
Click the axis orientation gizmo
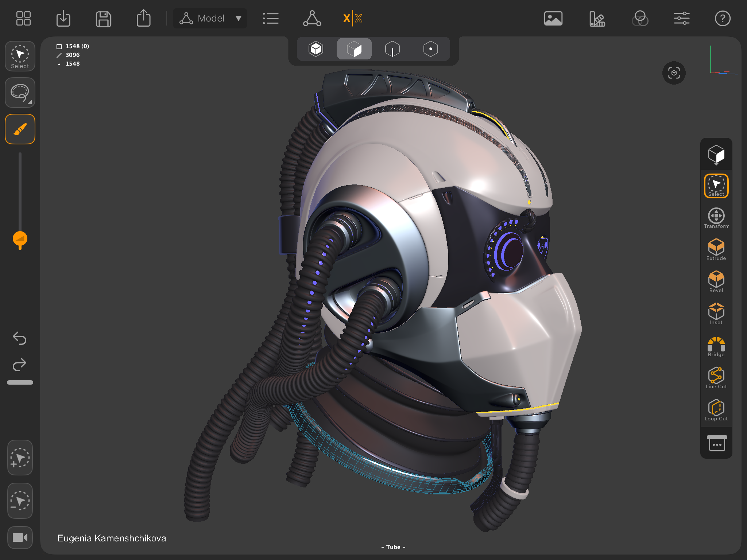pyautogui.click(x=724, y=61)
